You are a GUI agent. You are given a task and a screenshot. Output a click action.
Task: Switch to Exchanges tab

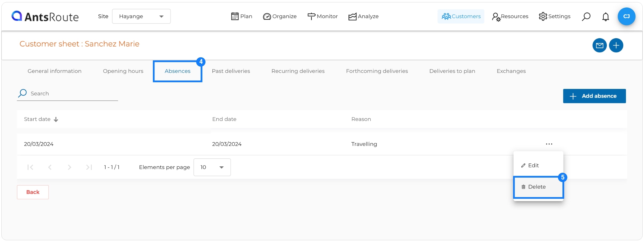[x=511, y=71]
